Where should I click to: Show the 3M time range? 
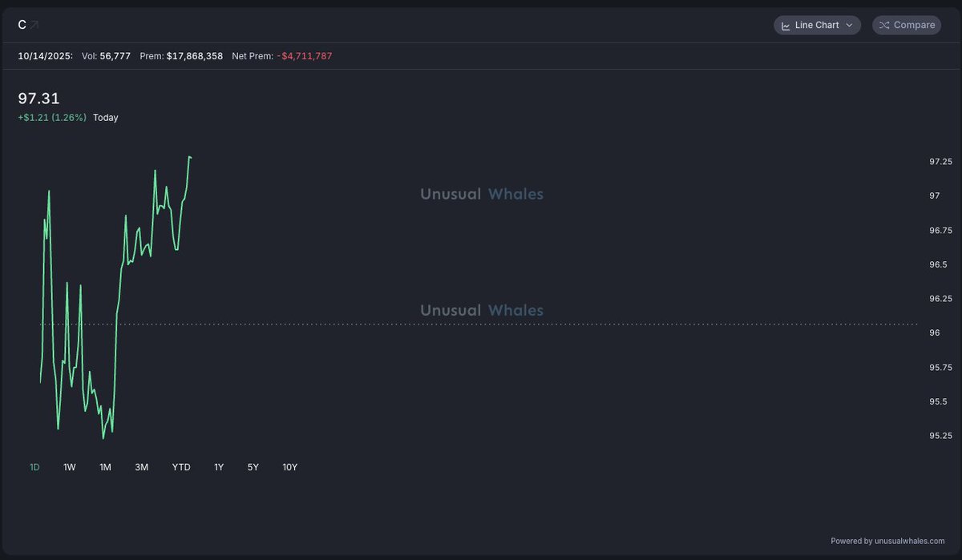pos(142,467)
